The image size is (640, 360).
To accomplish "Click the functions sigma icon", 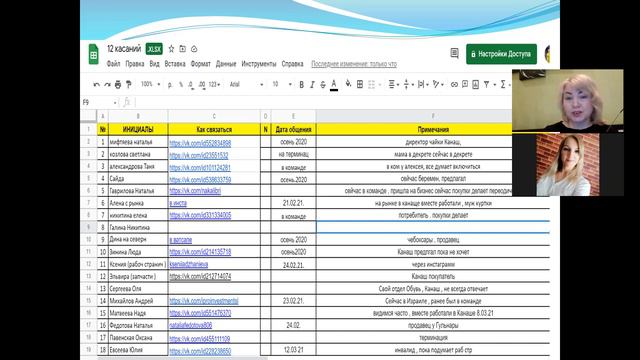I will click(x=503, y=84).
